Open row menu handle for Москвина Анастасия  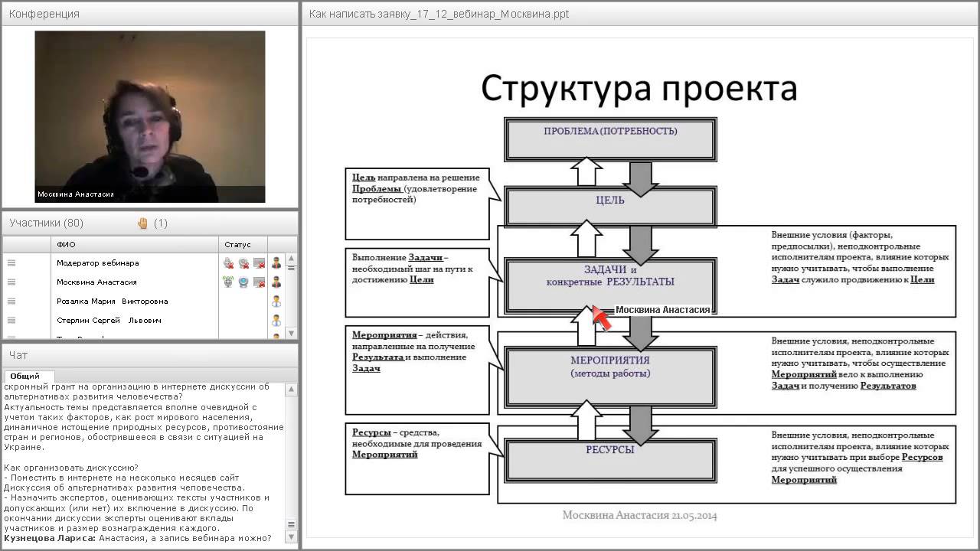11,282
